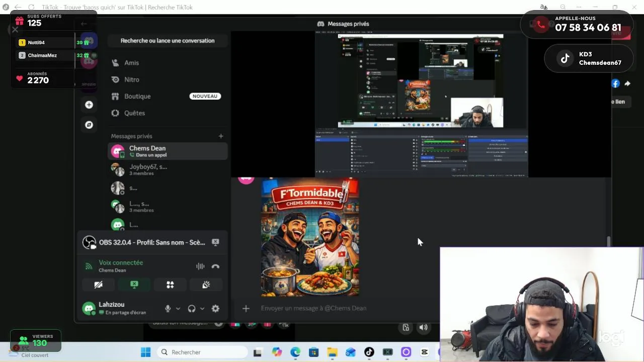Open the activities launcher button
Viewport: 644px width, 362px height.
click(x=170, y=285)
